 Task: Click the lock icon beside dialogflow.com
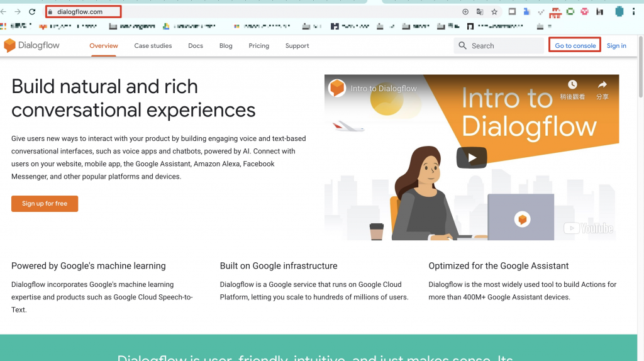(x=50, y=12)
